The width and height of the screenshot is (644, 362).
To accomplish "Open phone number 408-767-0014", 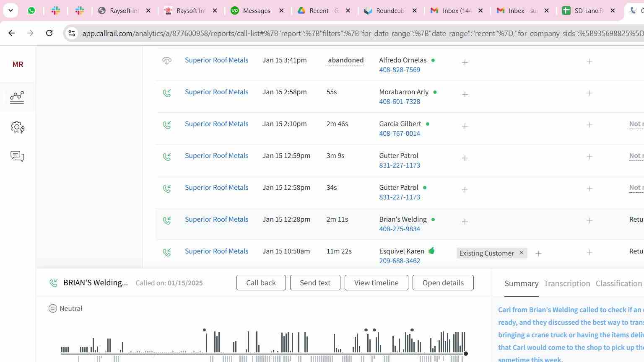I will coord(400,134).
